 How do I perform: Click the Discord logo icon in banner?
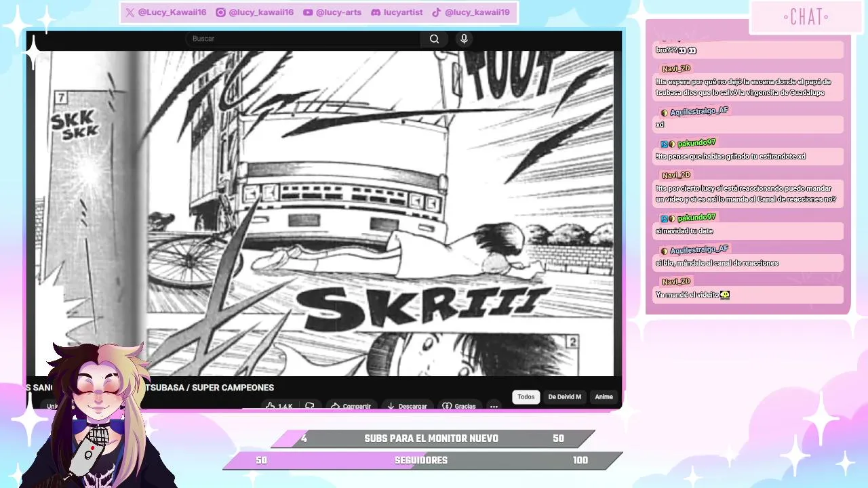coord(376,12)
